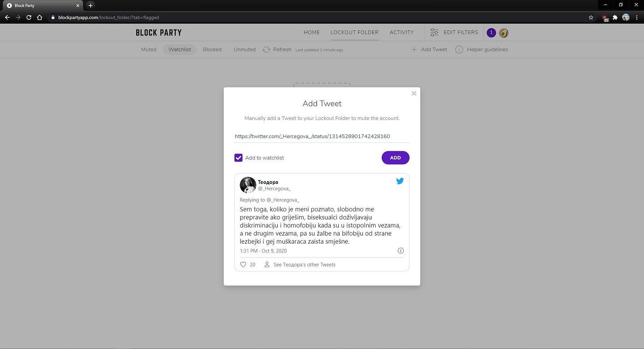The width and height of the screenshot is (644, 349).
Task: Click the address bar URL
Action: 109,18
